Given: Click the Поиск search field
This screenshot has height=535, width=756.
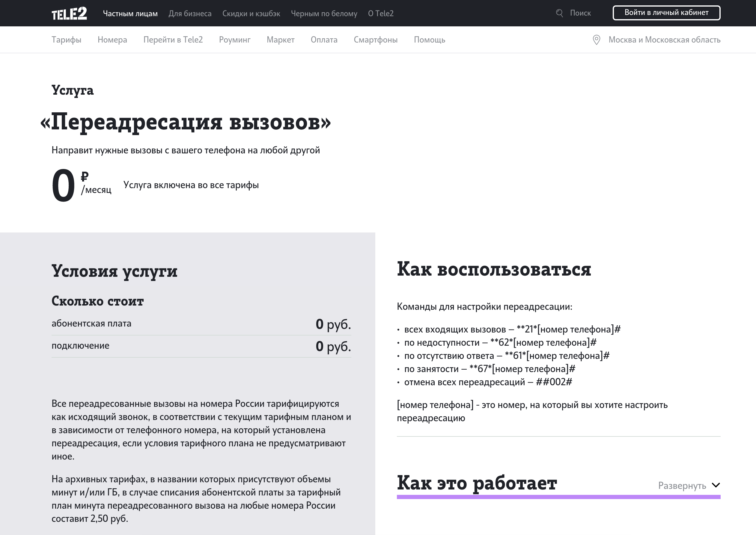Looking at the screenshot, I should tap(580, 13).
